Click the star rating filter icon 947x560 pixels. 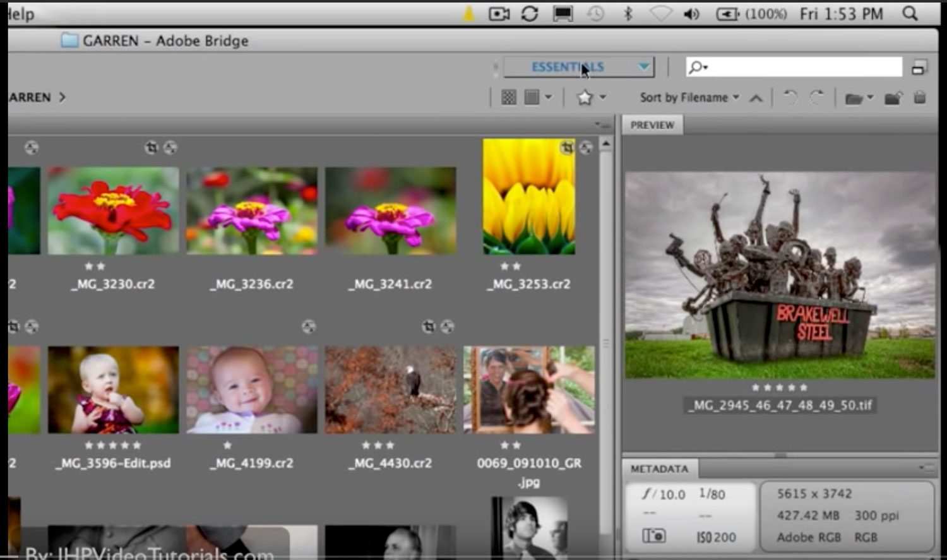pos(585,97)
